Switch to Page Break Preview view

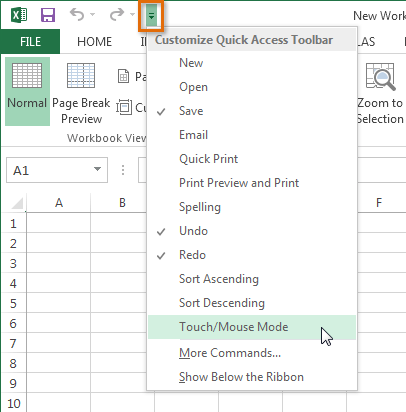click(81, 93)
